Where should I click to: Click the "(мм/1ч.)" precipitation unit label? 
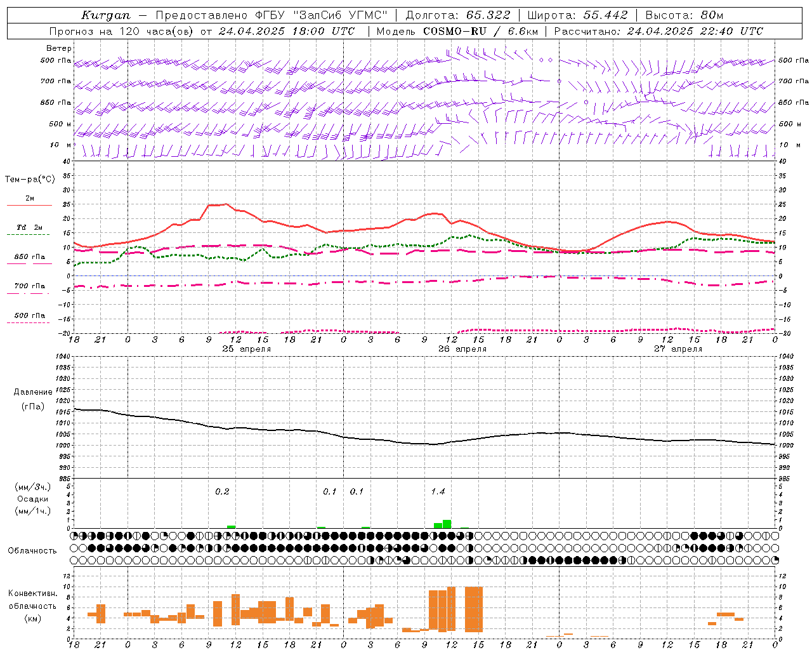(33, 511)
